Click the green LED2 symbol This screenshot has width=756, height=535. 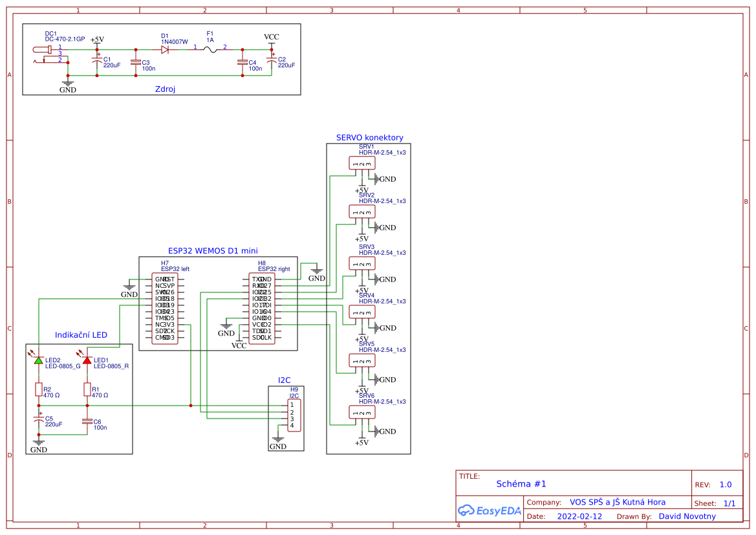(38, 360)
